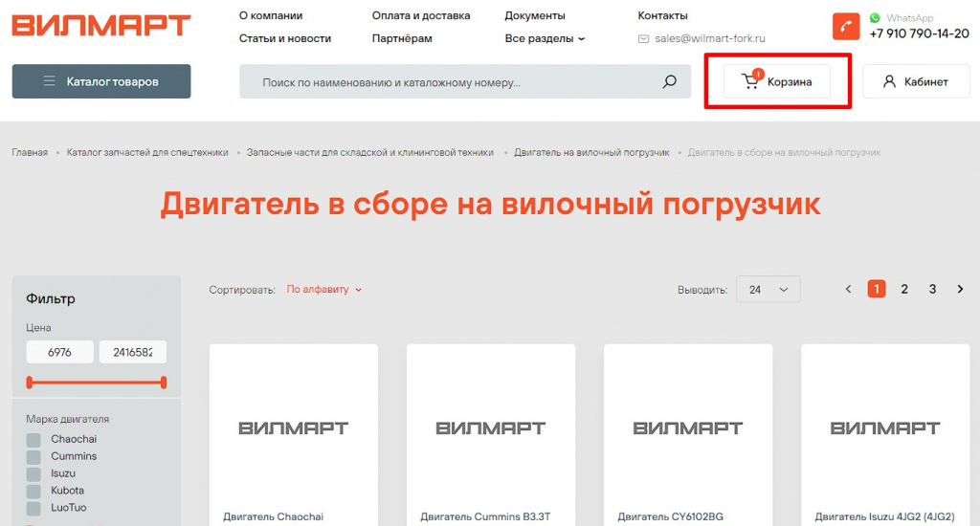This screenshot has width=980, height=526.
Task: Open Оплата и доставка menu item
Action: pyautogui.click(x=421, y=15)
